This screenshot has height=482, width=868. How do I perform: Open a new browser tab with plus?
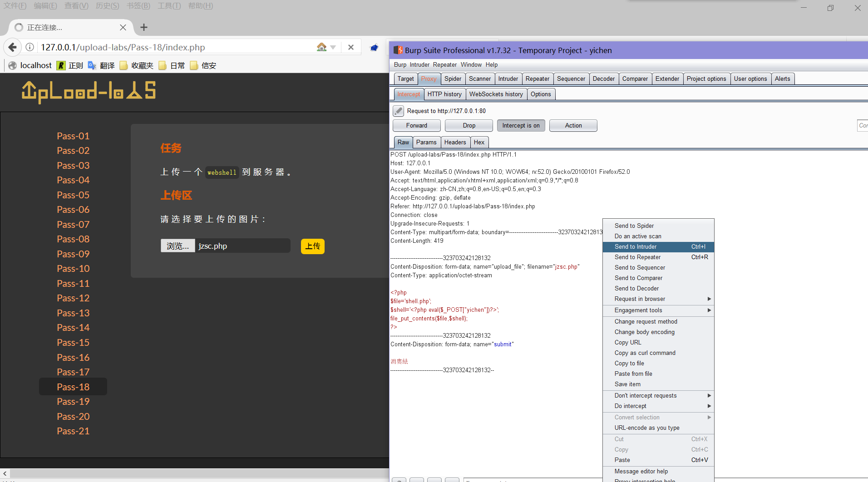(144, 27)
